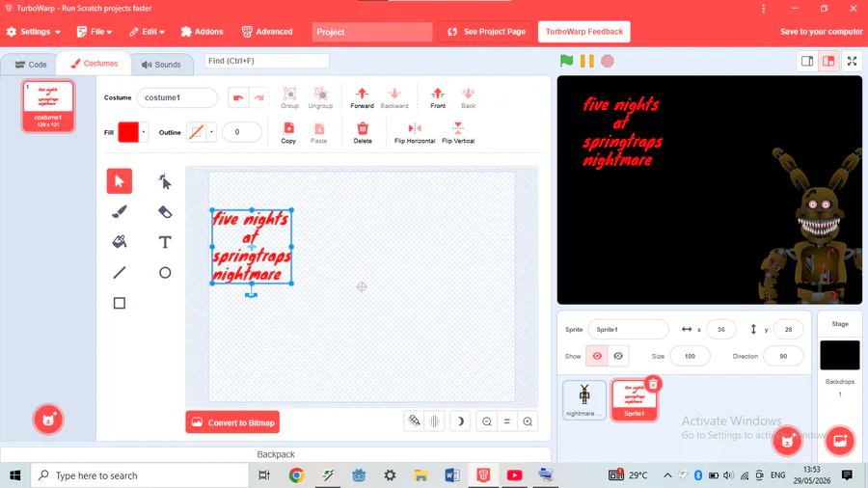Select the nightmare sprite thumbnail
Image resolution: width=868 pixels, height=488 pixels.
click(584, 400)
